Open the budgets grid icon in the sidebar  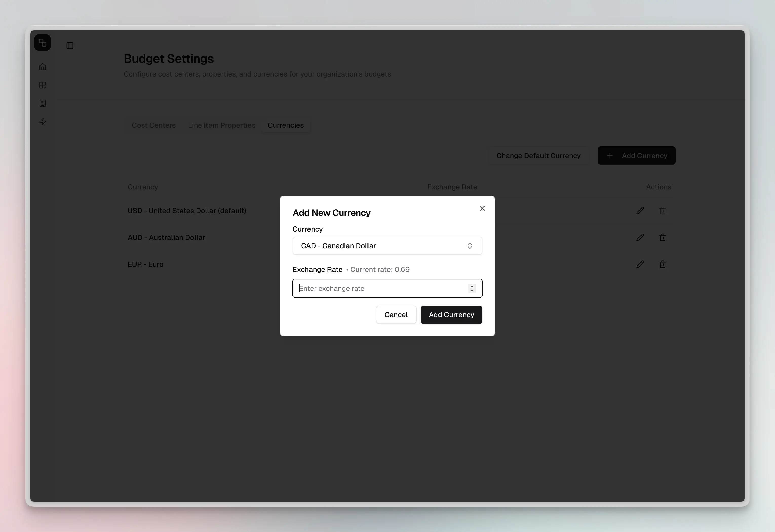click(43, 85)
